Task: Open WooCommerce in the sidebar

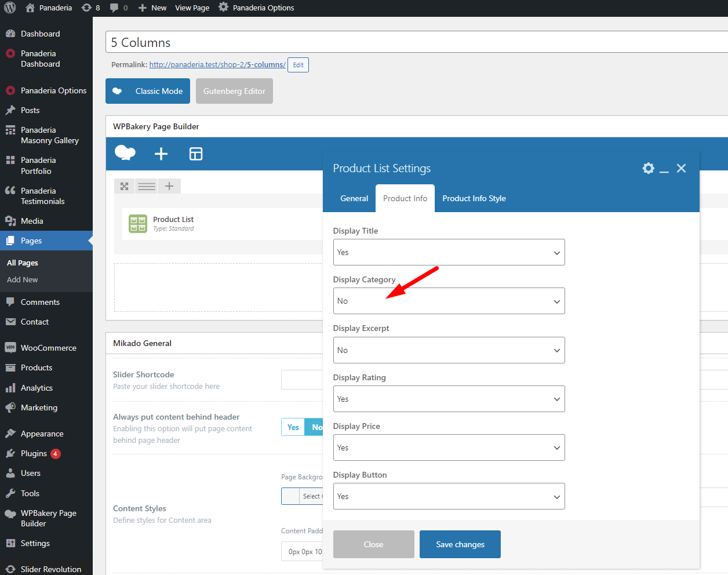Action: tap(46, 348)
